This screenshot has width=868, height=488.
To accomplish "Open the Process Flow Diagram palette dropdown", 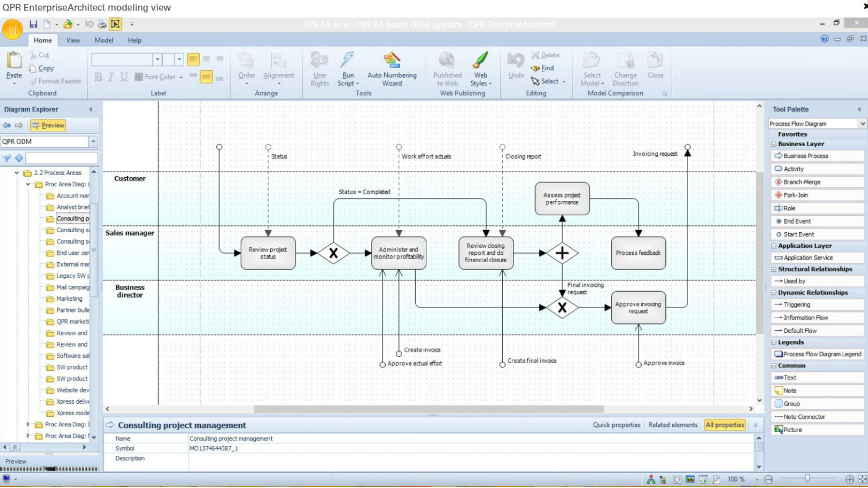I will coord(862,123).
